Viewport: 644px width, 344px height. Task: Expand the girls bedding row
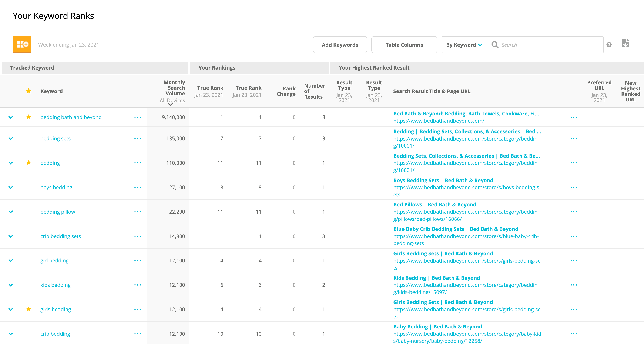pyautogui.click(x=10, y=310)
